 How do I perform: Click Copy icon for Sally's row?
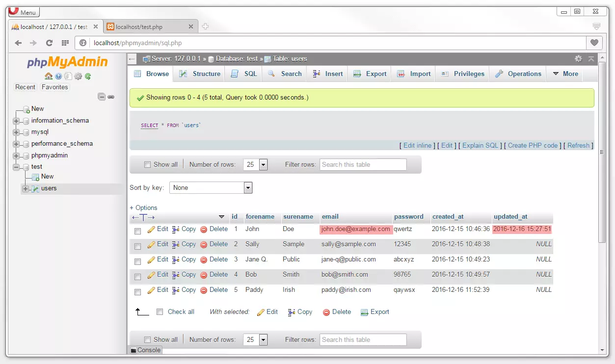click(176, 244)
